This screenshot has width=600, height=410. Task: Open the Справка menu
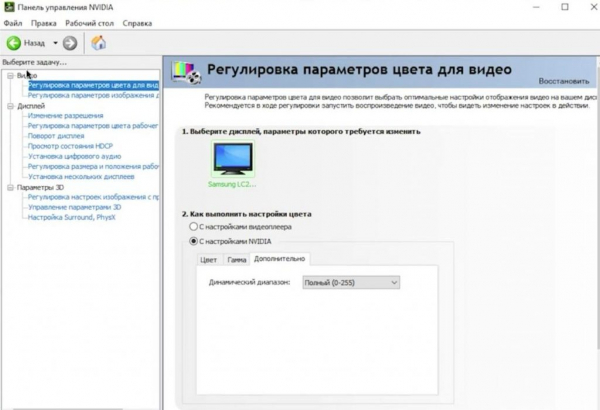pyautogui.click(x=137, y=23)
